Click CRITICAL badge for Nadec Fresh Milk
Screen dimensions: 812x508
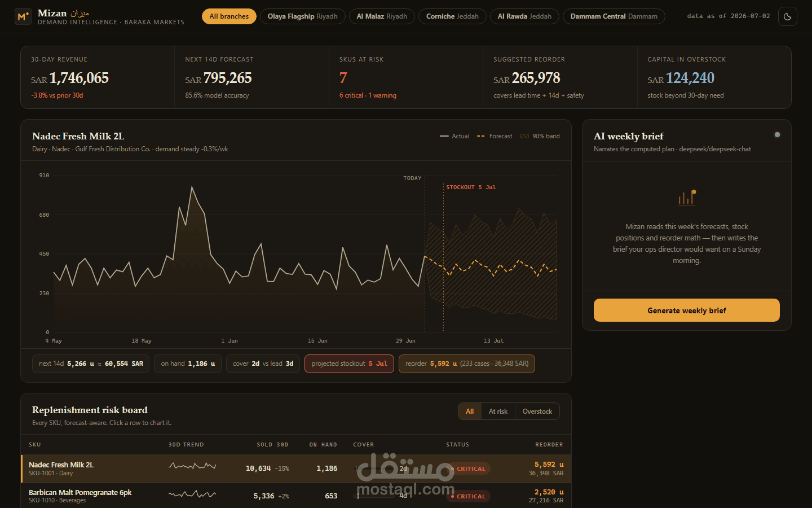[469, 469]
